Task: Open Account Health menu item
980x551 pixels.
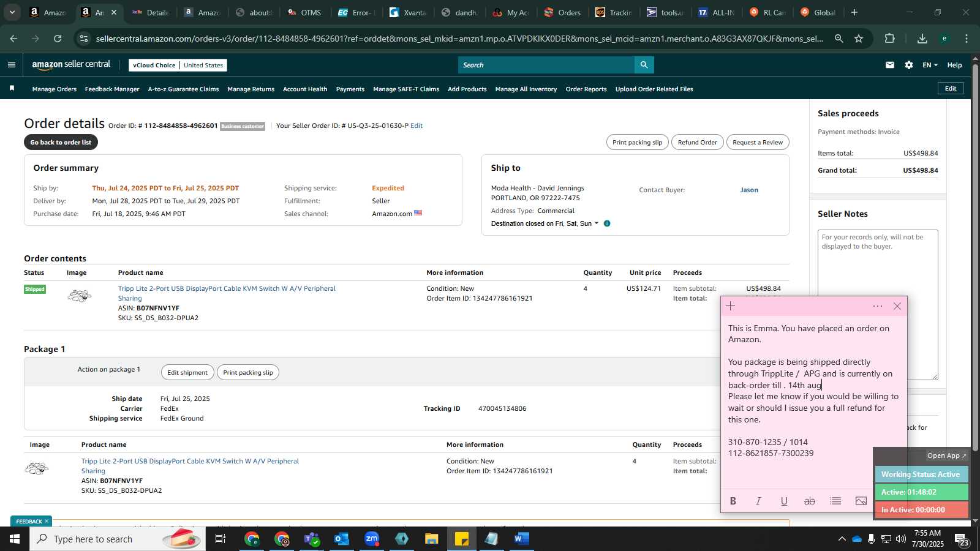Action: (305, 89)
